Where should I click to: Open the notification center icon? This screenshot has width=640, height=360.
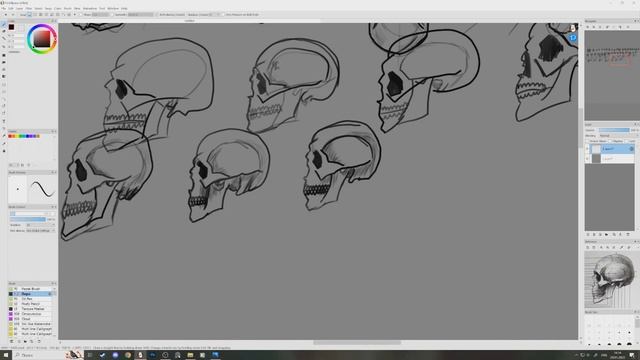click(632, 355)
